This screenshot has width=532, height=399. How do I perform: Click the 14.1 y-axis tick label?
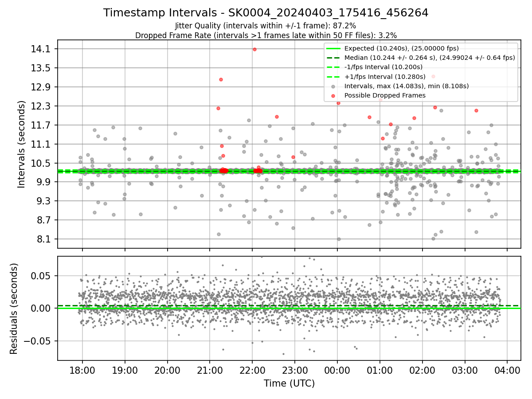click(41, 49)
